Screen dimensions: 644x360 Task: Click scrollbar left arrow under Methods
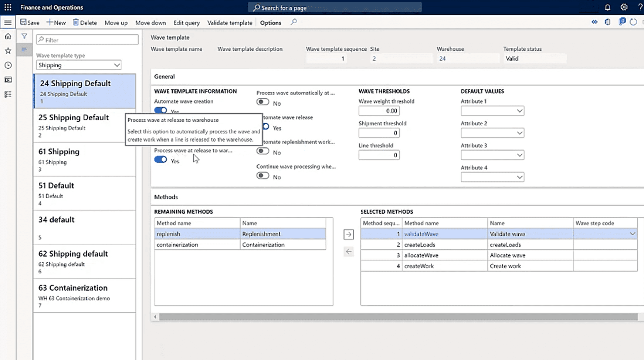click(155, 317)
